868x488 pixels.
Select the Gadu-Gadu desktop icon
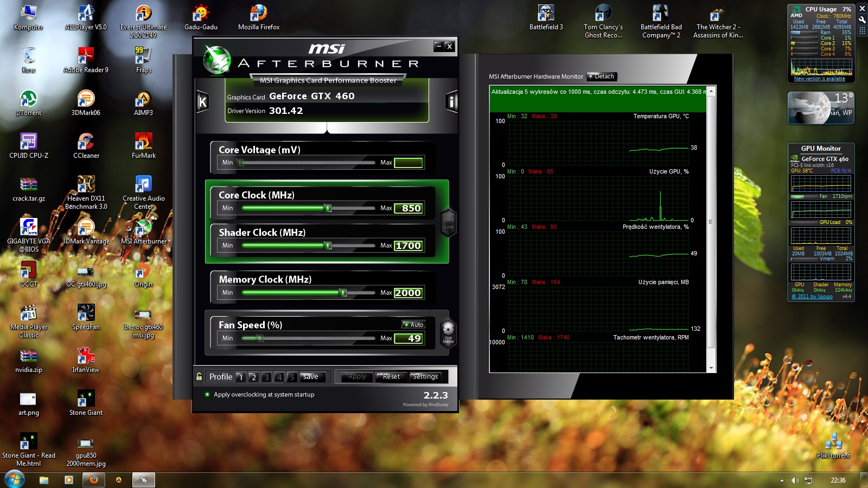click(x=201, y=17)
